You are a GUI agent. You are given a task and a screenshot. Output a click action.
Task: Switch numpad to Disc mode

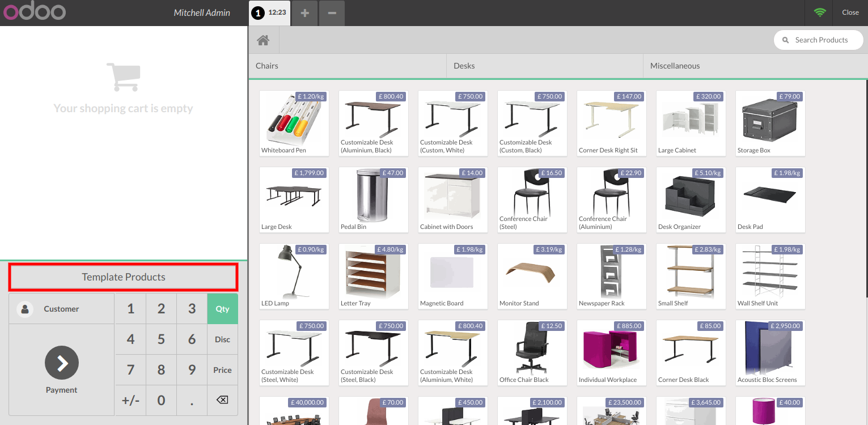click(x=222, y=339)
